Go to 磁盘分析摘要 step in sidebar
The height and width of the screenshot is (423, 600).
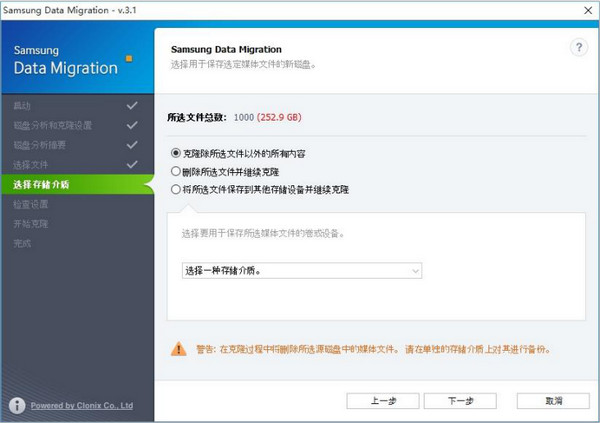[39, 145]
